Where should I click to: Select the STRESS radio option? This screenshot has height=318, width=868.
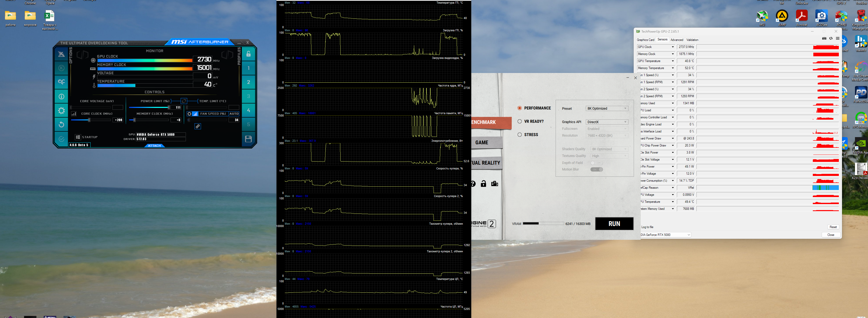(x=520, y=134)
